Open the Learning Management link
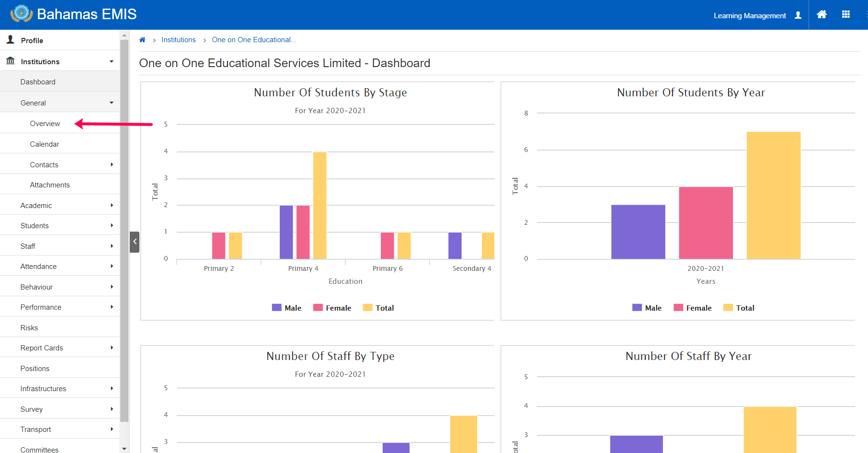Screen dimensions: 868x453 (750, 16)
